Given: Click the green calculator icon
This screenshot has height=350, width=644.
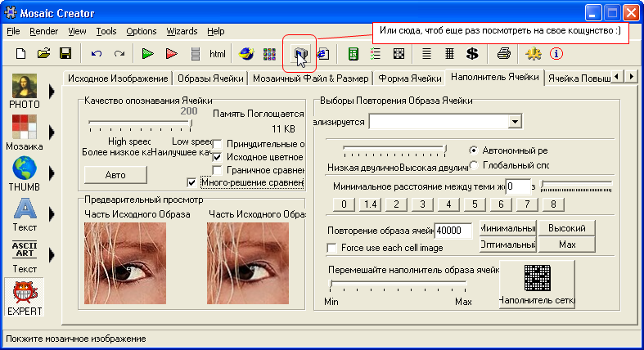Looking at the screenshot, I should [353, 54].
